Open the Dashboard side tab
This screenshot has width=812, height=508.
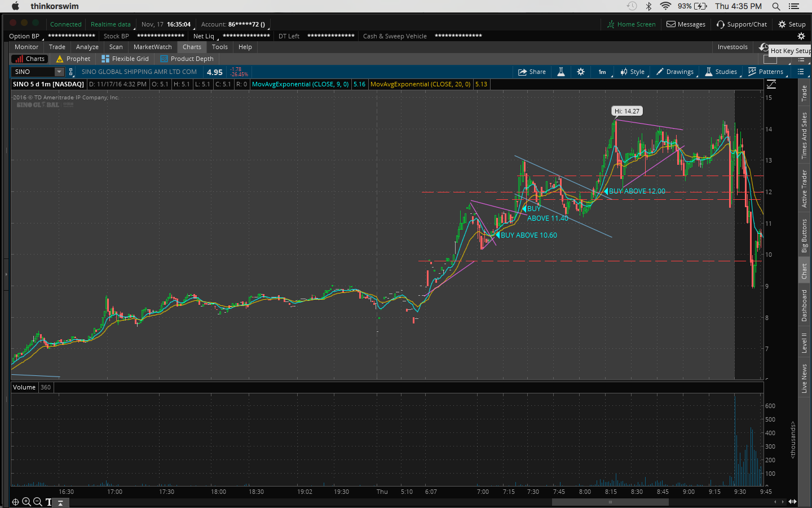[804, 305]
